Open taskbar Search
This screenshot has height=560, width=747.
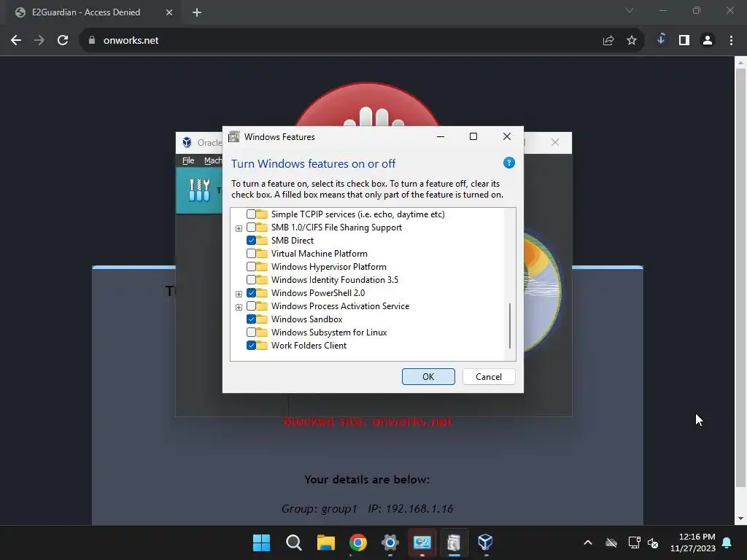coord(293,542)
